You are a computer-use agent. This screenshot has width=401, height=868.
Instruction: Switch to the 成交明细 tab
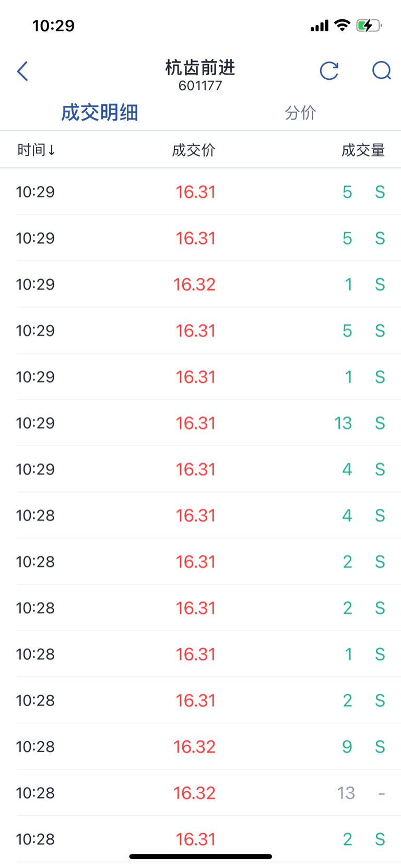tap(99, 113)
